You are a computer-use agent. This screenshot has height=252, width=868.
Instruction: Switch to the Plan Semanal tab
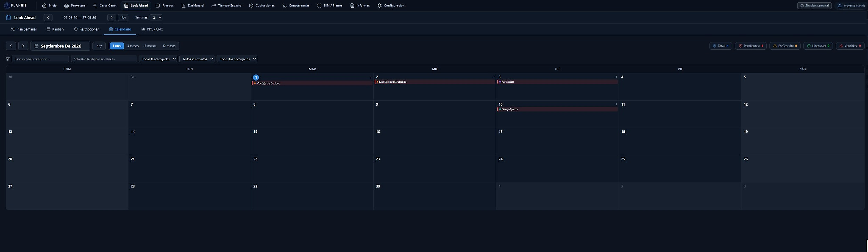coord(24,29)
